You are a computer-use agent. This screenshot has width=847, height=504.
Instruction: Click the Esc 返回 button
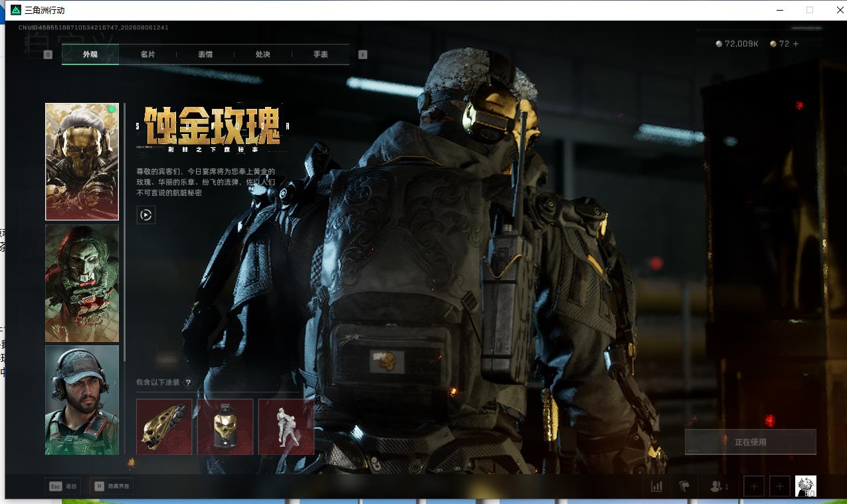coord(64,487)
